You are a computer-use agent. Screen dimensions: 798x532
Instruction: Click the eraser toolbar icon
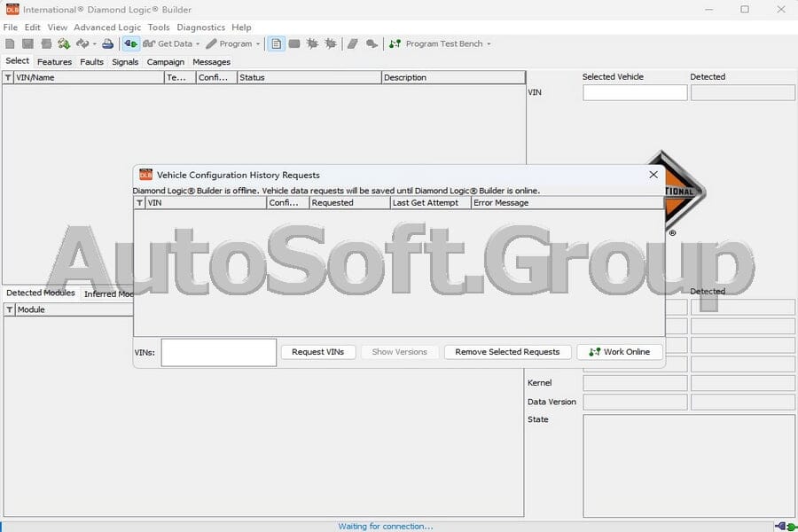click(353, 43)
